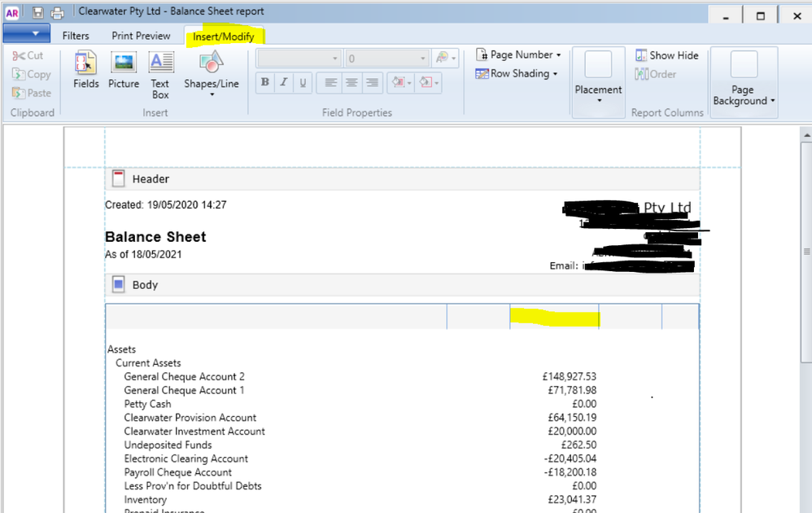Click the save icon in title bar

pyautogui.click(x=38, y=13)
